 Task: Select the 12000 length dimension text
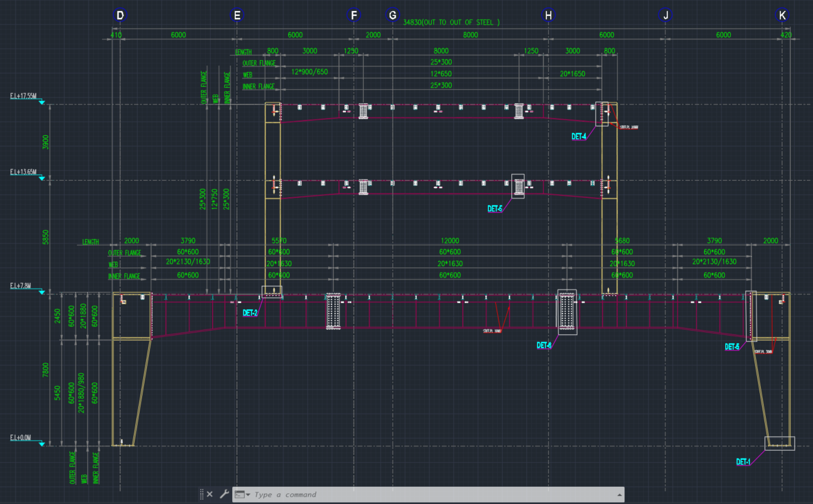450,241
